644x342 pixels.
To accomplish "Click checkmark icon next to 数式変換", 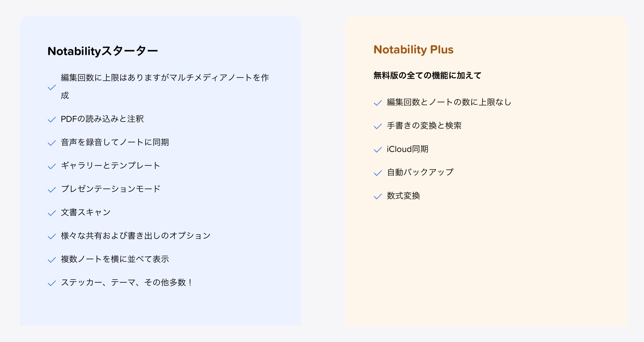I will 378,196.
